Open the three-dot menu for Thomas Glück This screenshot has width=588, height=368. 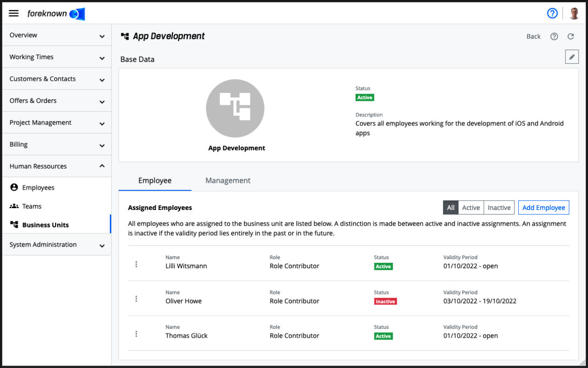coord(136,334)
